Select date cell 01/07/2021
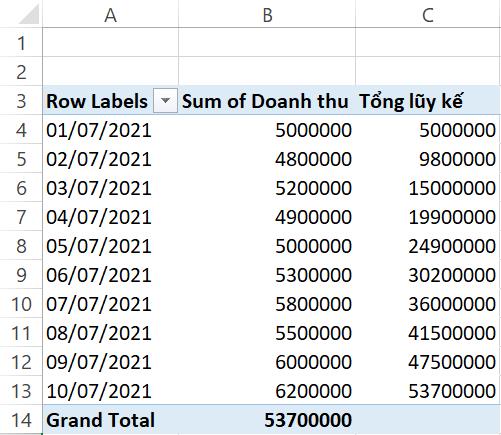The height and width of the screenshot is (435, 501). tap(110, 130)
